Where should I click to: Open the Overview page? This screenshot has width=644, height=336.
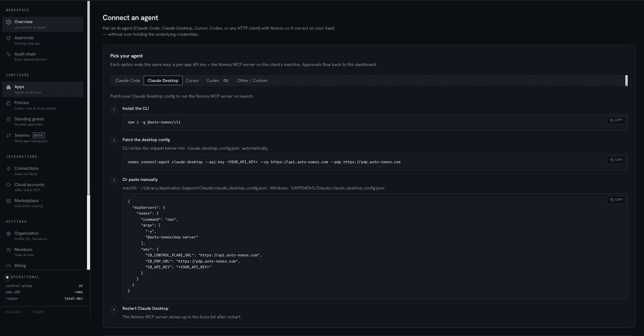click(x=43, y=24)
